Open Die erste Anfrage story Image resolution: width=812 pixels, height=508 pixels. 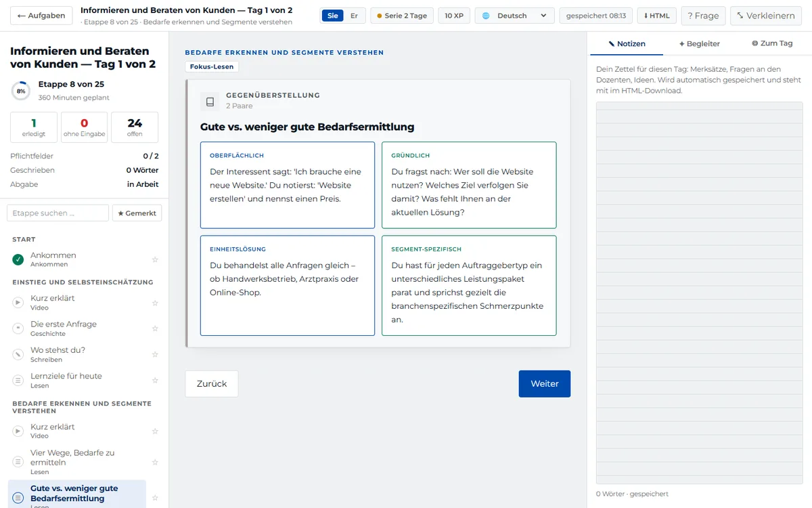78,329
